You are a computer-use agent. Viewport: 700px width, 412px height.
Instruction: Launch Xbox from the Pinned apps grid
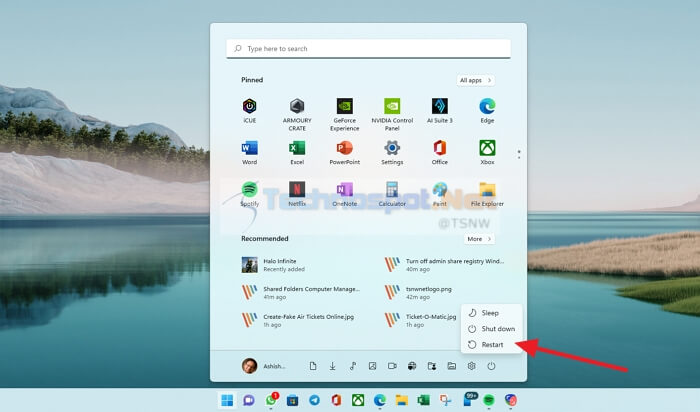pyautogui.click(x=487, y=152)
